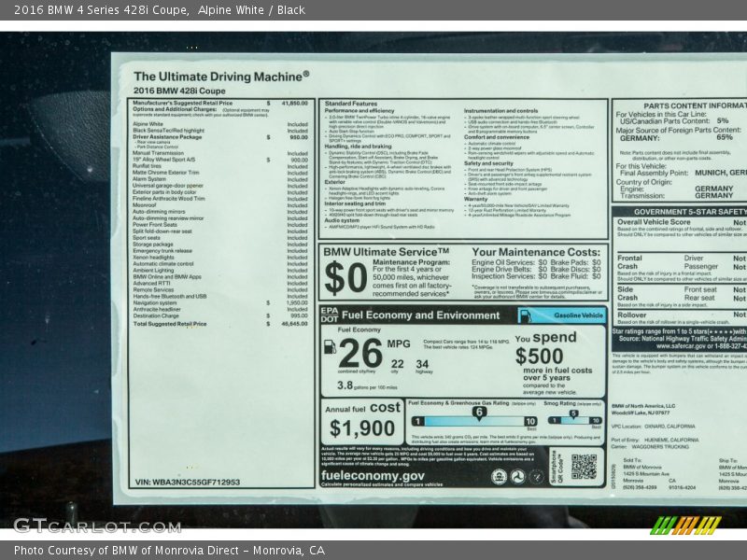Screen dimensions: 747x560
Task: Select the 'Safety and security' subheading
Action: 488,163
